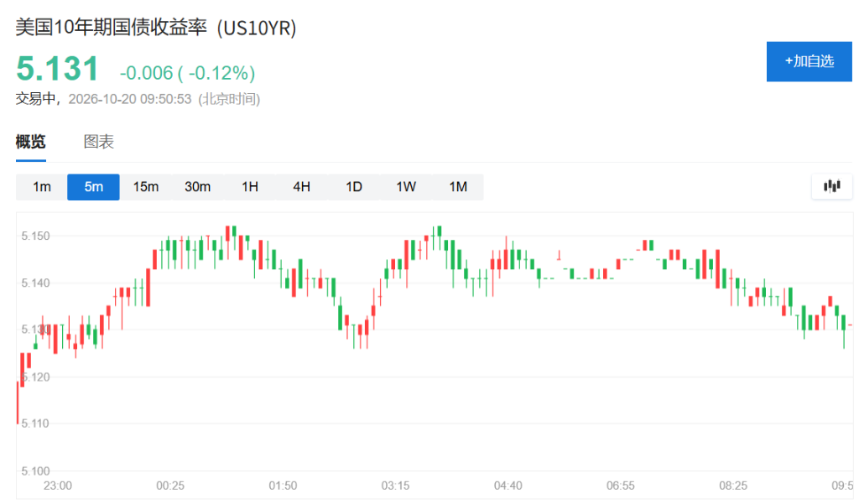
Task: Switch to the 30m interval
Action: click(x=198, y=187)
